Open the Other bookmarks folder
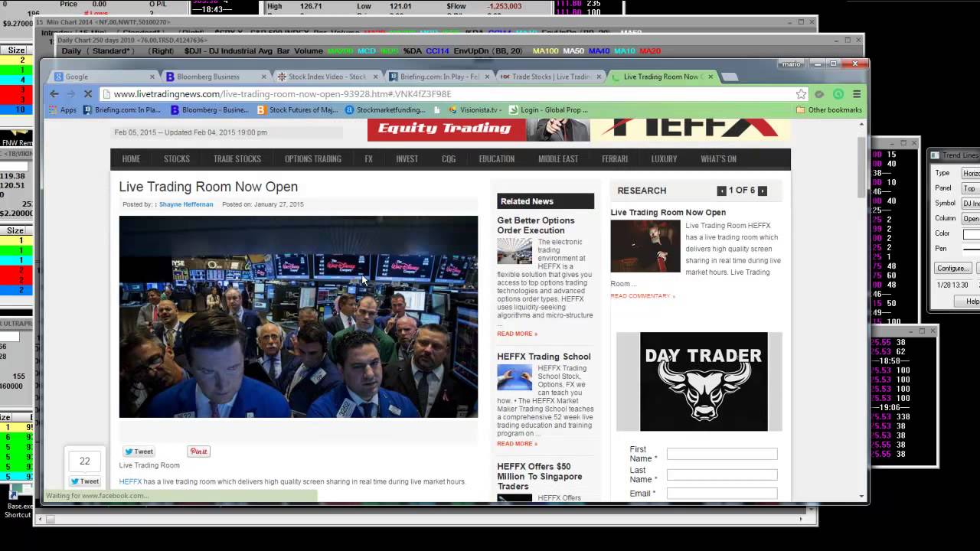The height and width of the screenshot is (551, 980). [829, 109]
